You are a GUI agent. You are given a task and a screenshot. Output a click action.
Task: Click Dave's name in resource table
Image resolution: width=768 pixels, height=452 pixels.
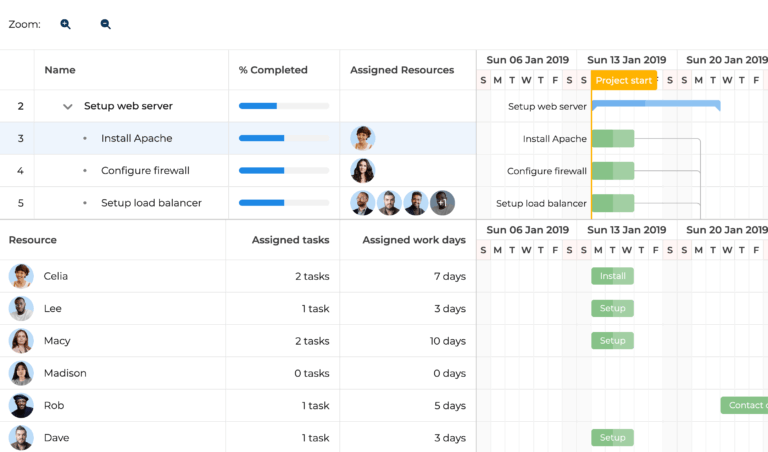click(56, 438)
